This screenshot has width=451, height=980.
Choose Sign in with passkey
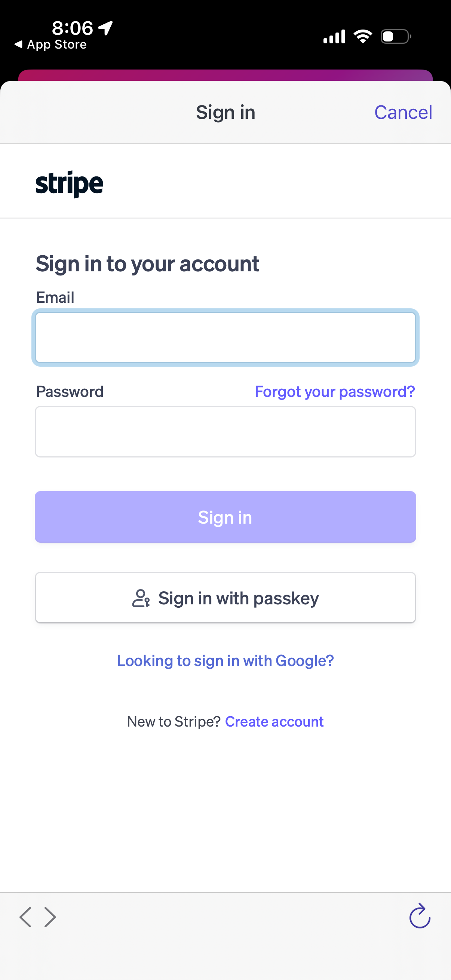[x=225, y=598]
